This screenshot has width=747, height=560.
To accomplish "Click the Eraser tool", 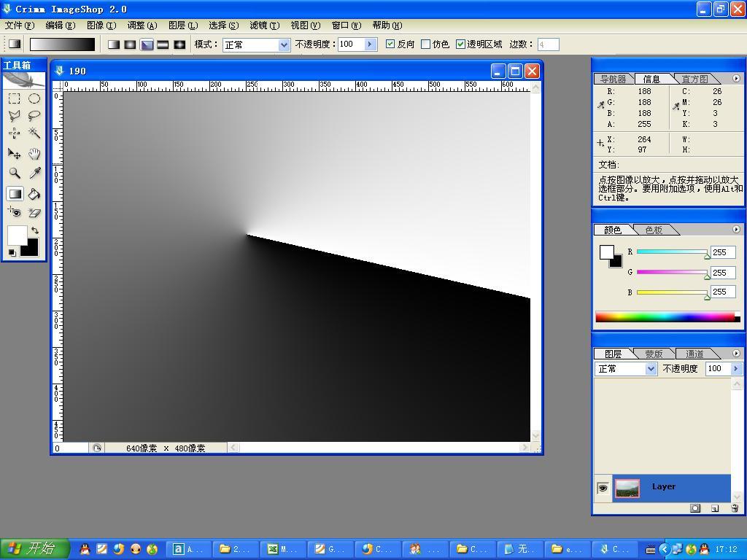I will pyautogui.click(x=34, y=213).
